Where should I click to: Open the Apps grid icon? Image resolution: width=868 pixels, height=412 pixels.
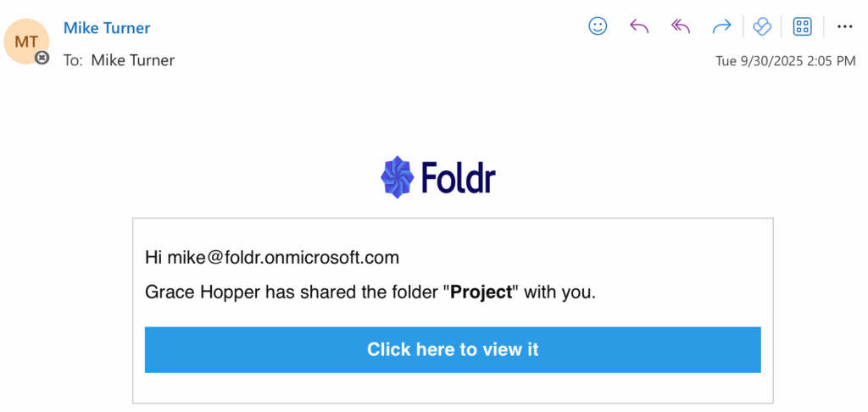tap(802, 26)
